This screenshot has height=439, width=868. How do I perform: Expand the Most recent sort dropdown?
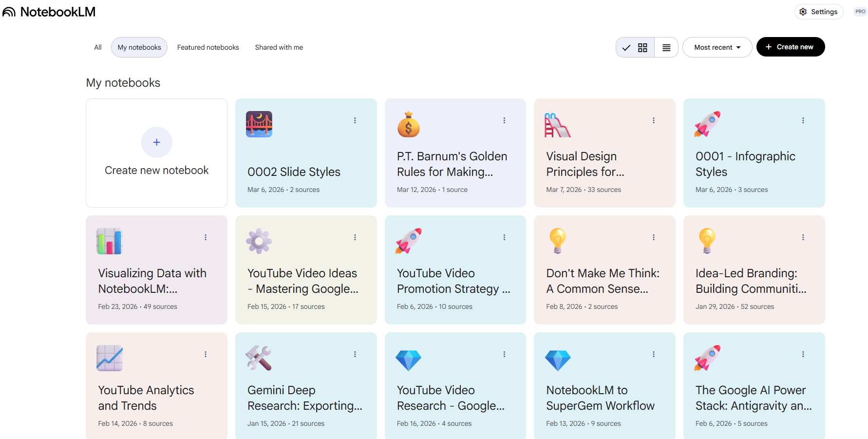(x=717, y=47)
